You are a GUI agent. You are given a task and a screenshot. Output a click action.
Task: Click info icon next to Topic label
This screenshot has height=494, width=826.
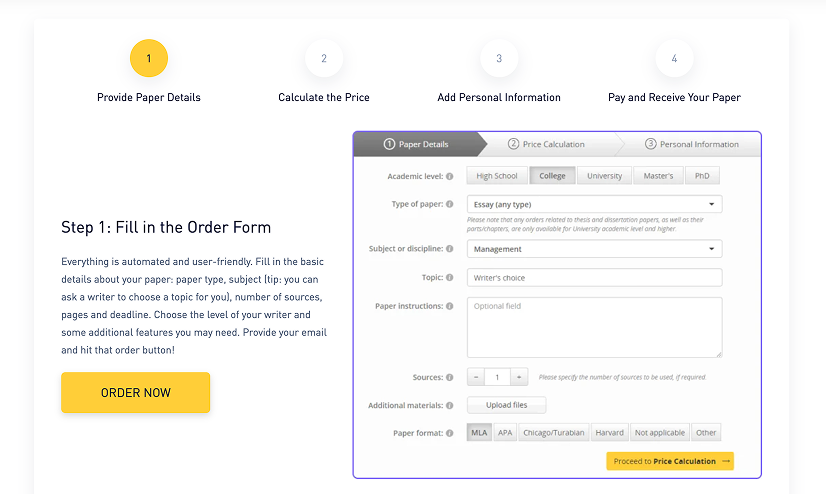(x=450, y=277)
